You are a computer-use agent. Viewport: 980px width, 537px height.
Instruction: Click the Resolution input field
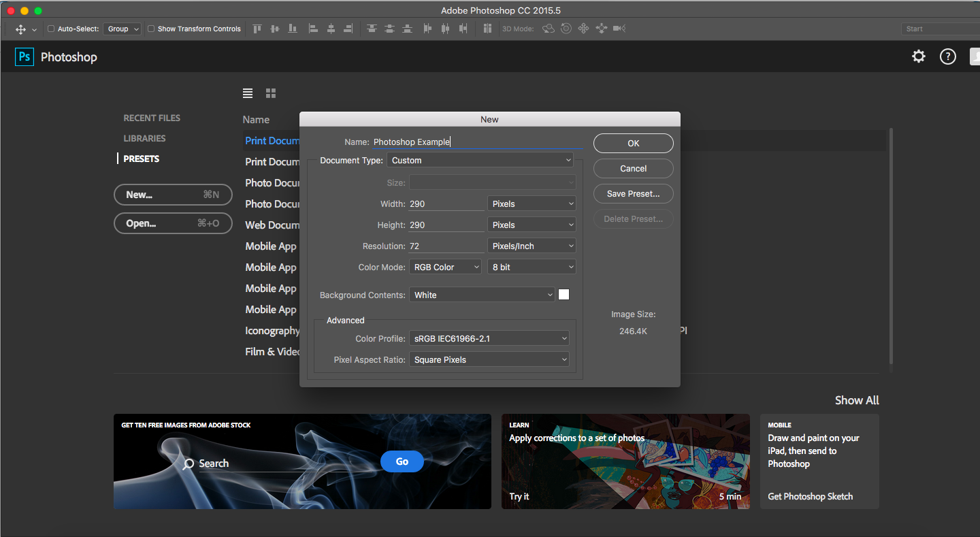[x=446, y=246]
